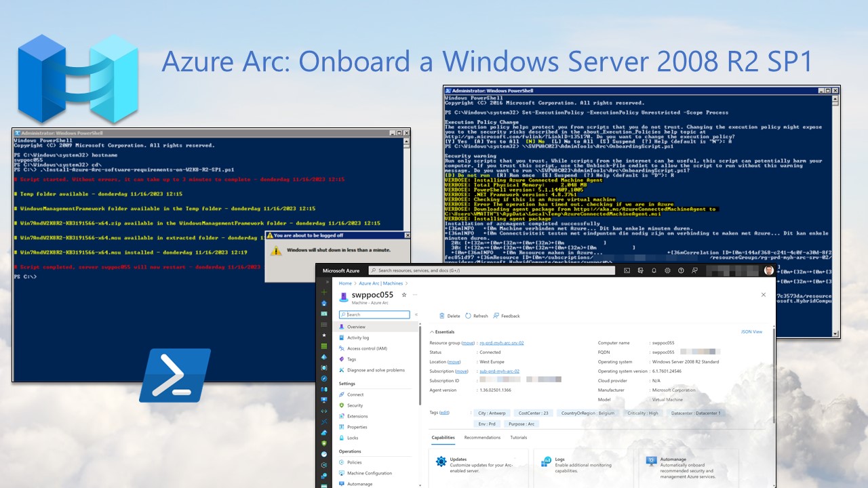868x488 pixels.
Task: Open the Directories and subscriptions filter icon
Action: (x=640, y=270)
